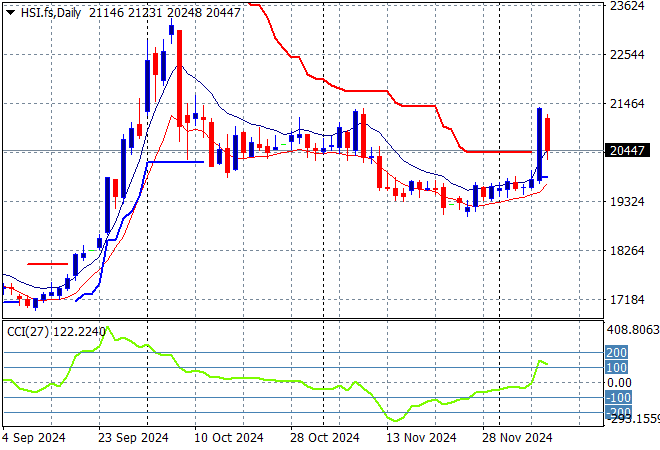Click the triangle arrow beside HSI.fs
This screenshot has width=660, height=450.
pyautogui.click(x=10, y=10)
